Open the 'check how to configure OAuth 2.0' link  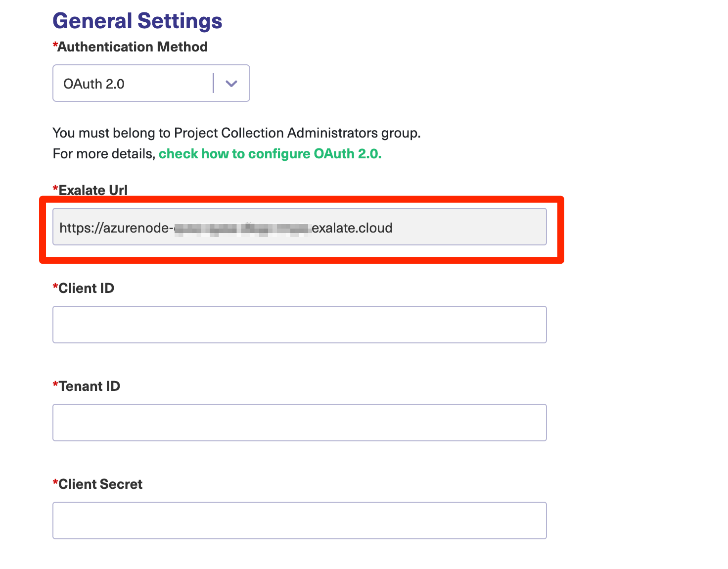[x=270, y=154]
